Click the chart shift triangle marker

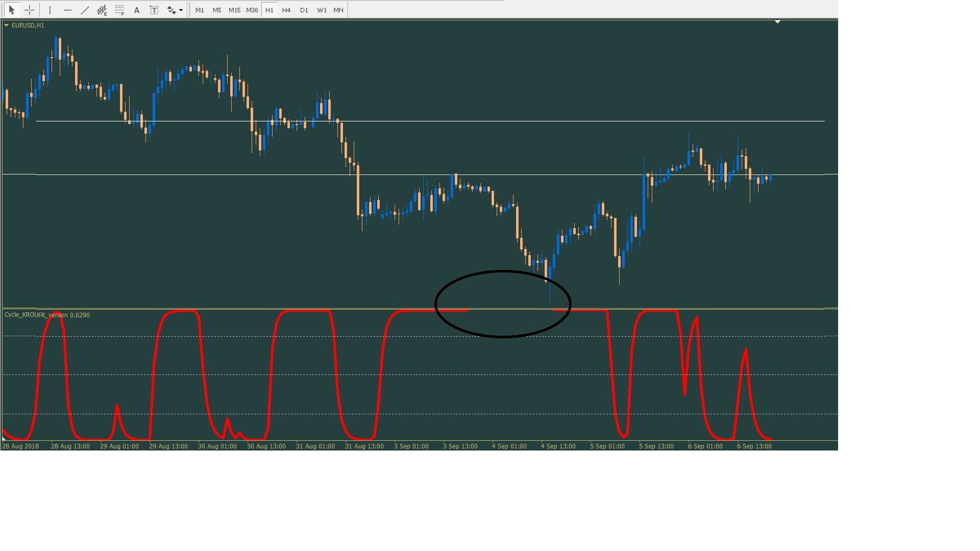tap(777, 22)
